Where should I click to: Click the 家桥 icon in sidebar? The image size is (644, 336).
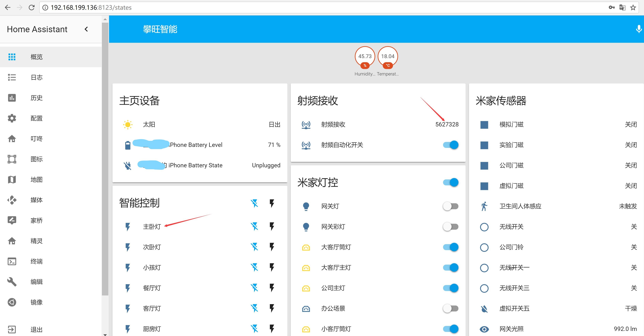[x=12, y=220]
